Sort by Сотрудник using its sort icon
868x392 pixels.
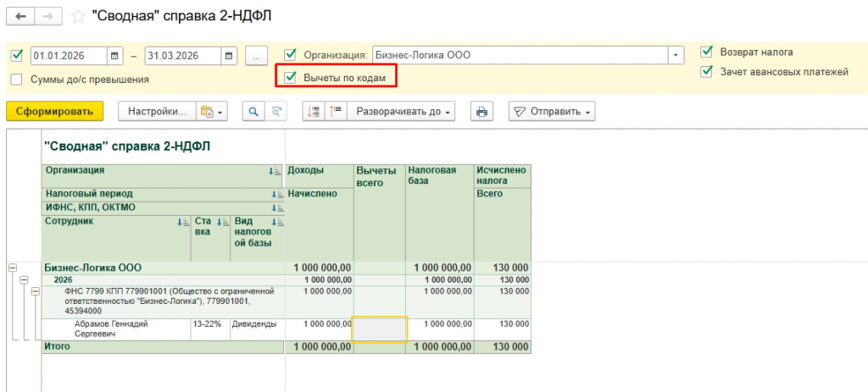(x=183, y=222)
